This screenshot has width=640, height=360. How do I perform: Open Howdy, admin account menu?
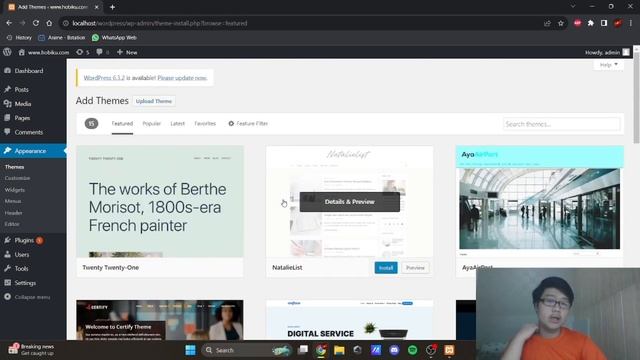click(x=607, y=52)
